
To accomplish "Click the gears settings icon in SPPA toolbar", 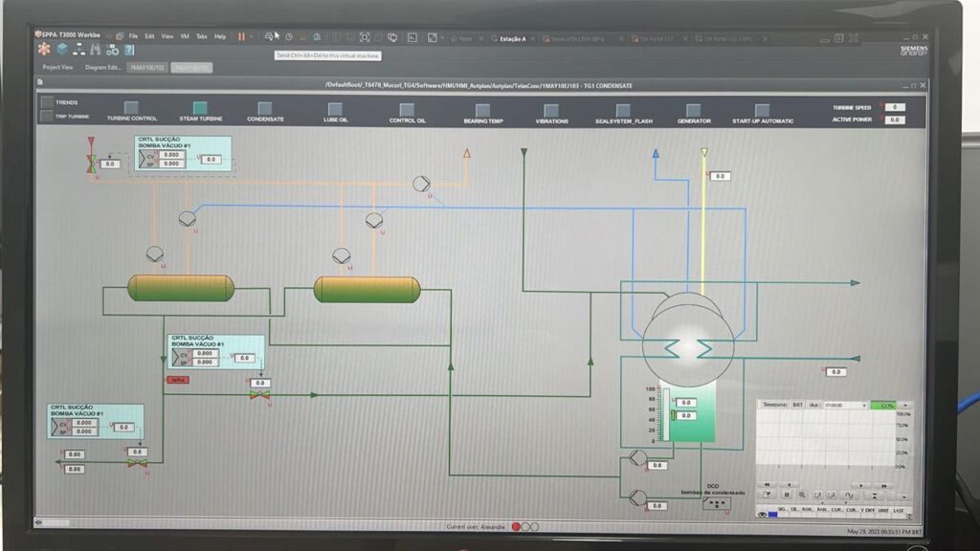I will [113, 50].
